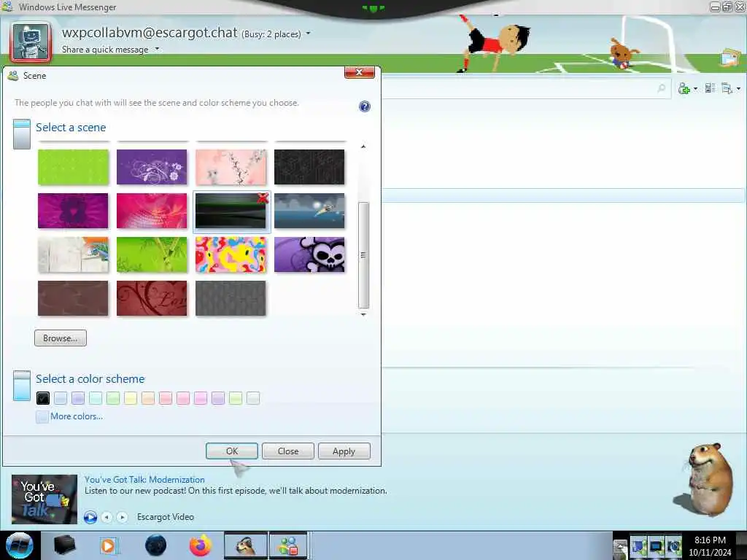
Task: Go to next Escargot video item
Action: (123, 517)
